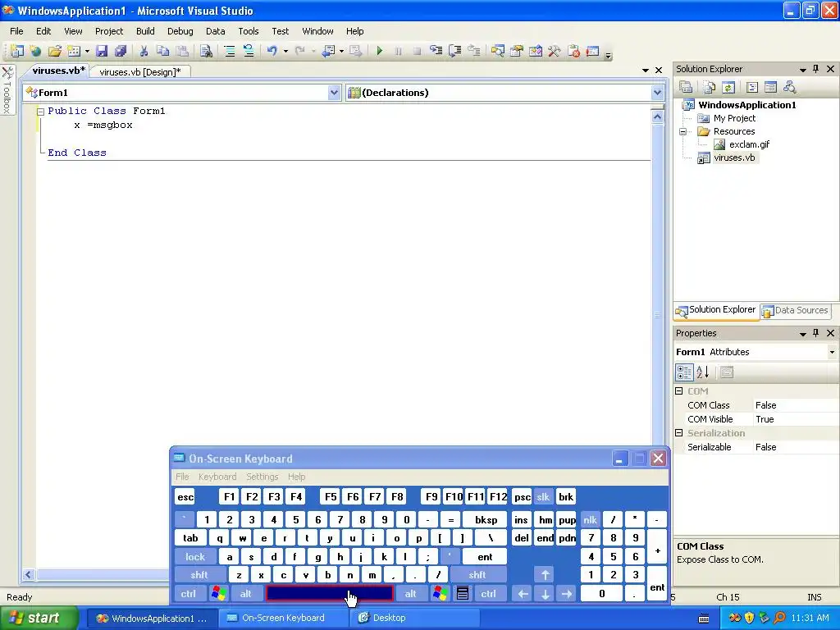Click the Navigate Backward icon
This screenshot has height=630, width=840.
[328, 51]
